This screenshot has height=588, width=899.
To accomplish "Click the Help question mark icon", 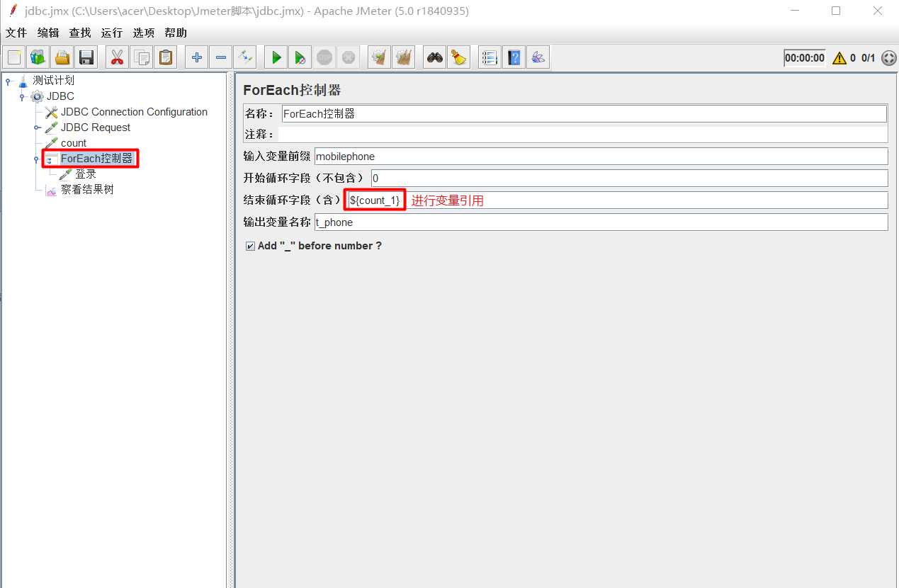I will coord(514,57).
